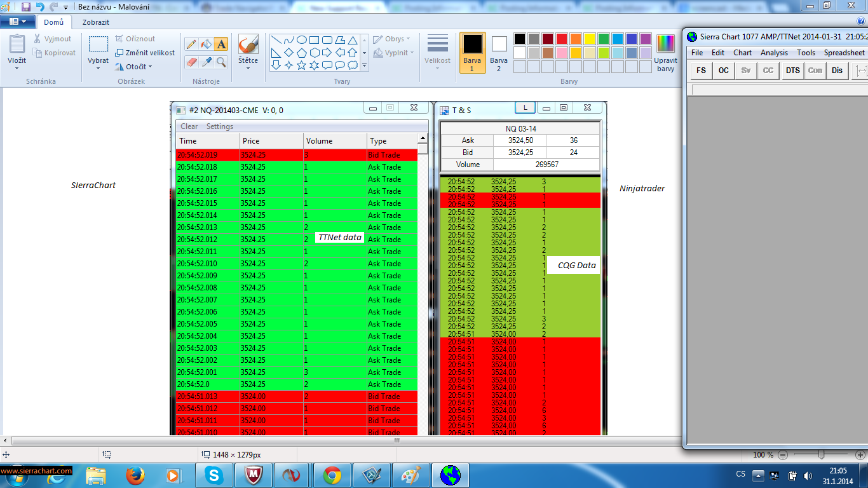Image resolution: width=868 pixels, height=488 pixels.
Task: Open Analysis menu in Sierra Chart
Action: point(774,53)
